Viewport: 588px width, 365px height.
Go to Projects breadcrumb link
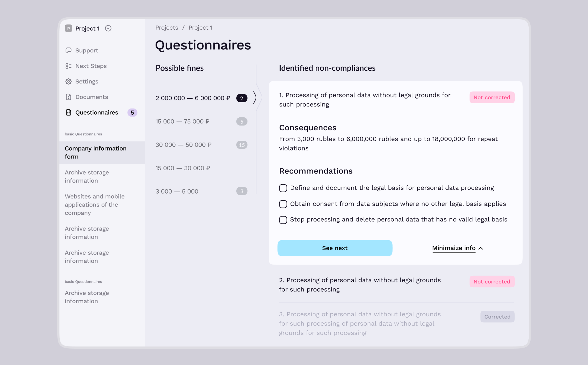167,28
